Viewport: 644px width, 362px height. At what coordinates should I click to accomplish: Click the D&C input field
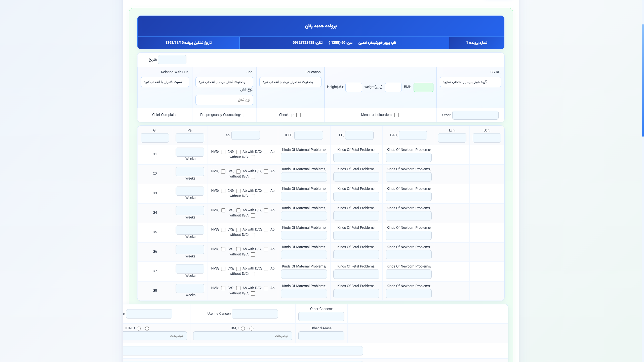[413, 135]
